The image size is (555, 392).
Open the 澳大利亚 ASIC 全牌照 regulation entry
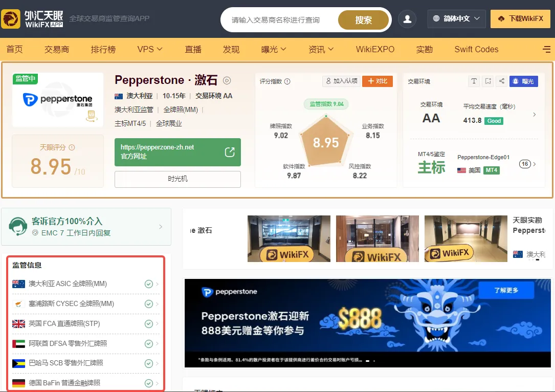(x=85, y=284)
